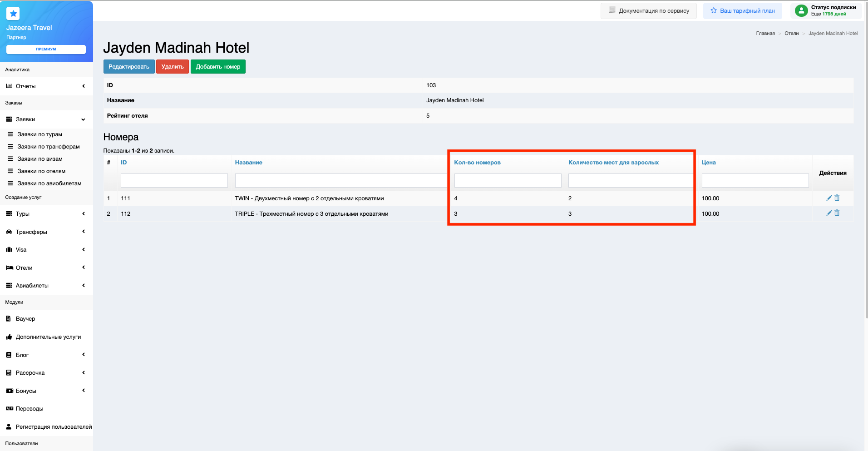Click the trash icon for TRIPLE room
868x451 pixels.
click(x=837, y=213)
